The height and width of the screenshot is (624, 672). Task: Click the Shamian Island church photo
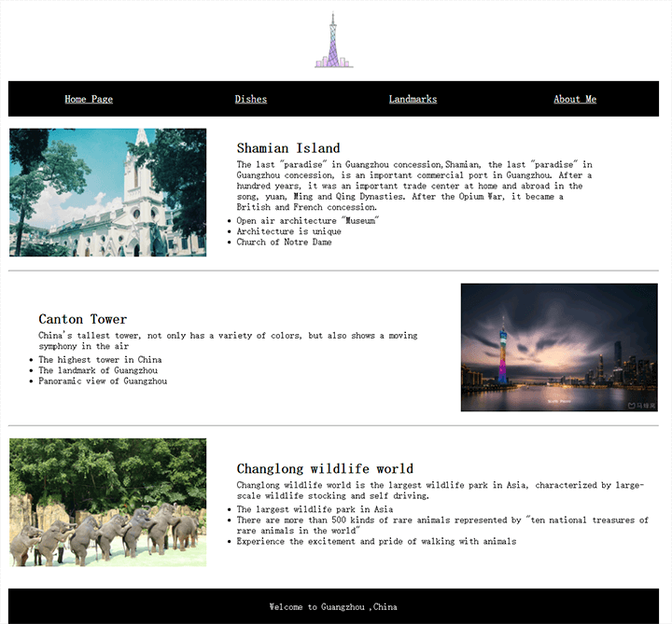107,192
